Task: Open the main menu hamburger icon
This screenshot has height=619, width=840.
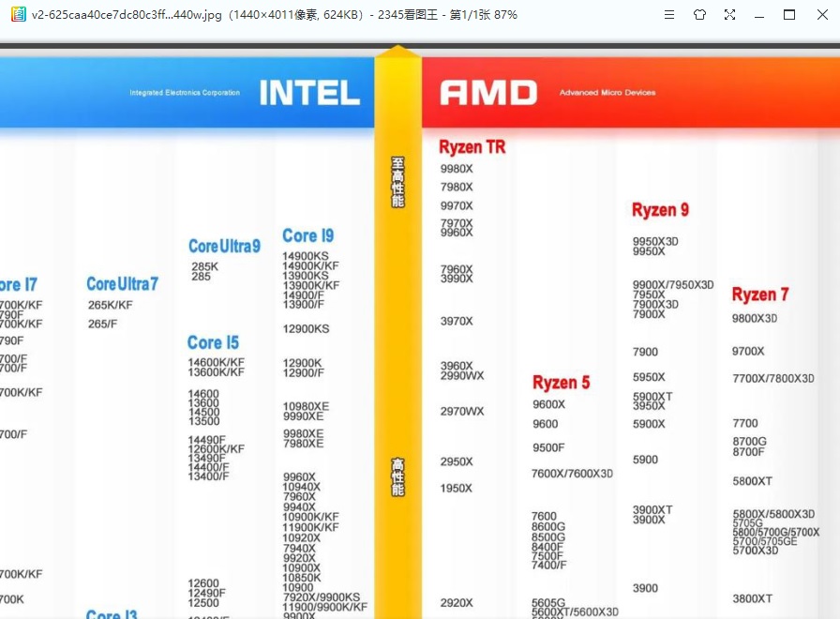Action: coord(669,15)
